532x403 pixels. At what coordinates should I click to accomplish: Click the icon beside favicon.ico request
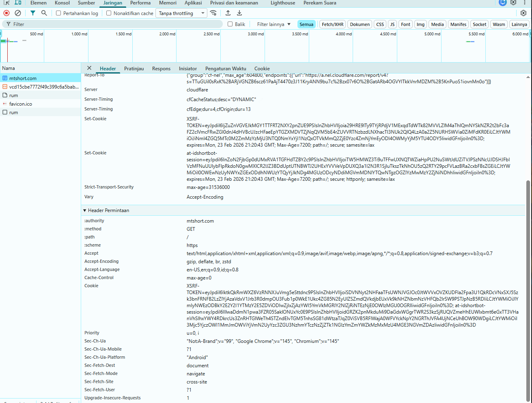click(x=5, y=104)
